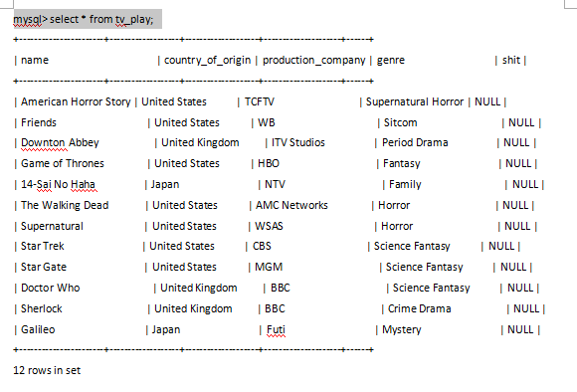Click 'United Kingdom' in the Downton Abbey row
Viewport: 577px width, 392px height.
coord(200,143)
